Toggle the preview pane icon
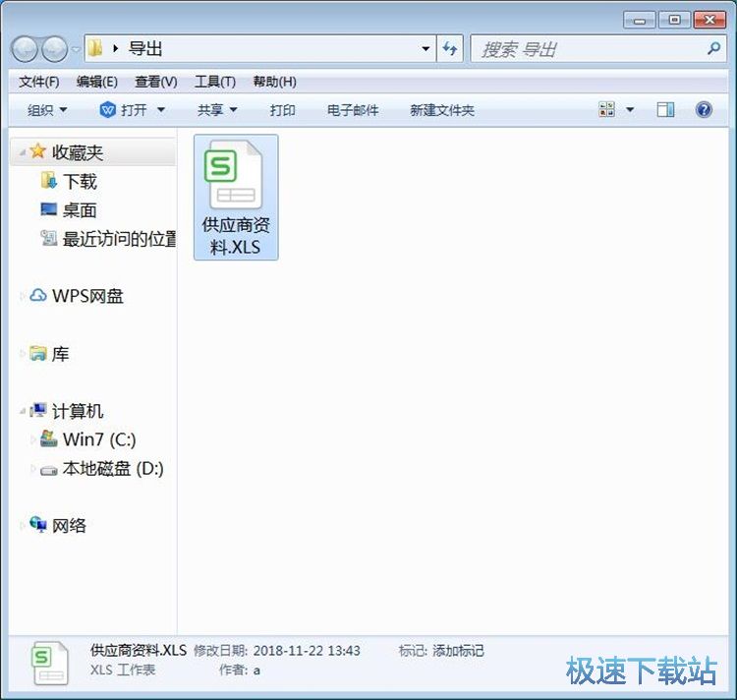Image resolution: width=737 pixels, height=700 pixels. pos(665,110)
